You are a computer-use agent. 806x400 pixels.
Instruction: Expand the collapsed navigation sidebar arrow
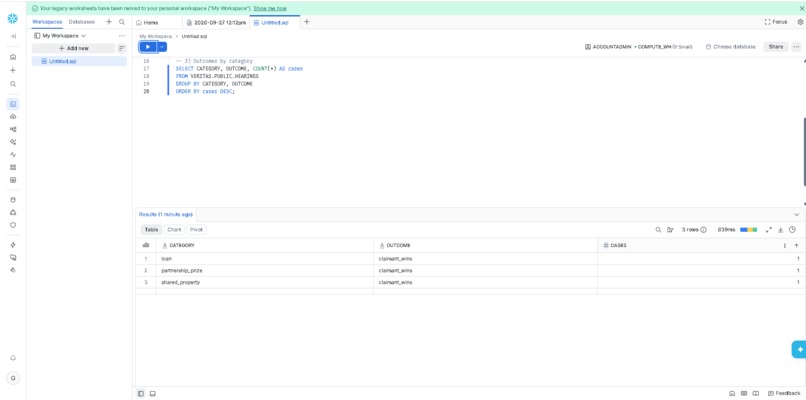click(13, 36)
